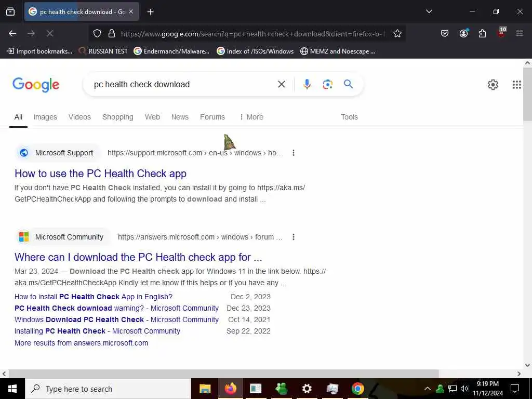The height and width of the screenshot is (399, 532).
Task: Open Firefox application menu hamburger
Action: point(520,33)
